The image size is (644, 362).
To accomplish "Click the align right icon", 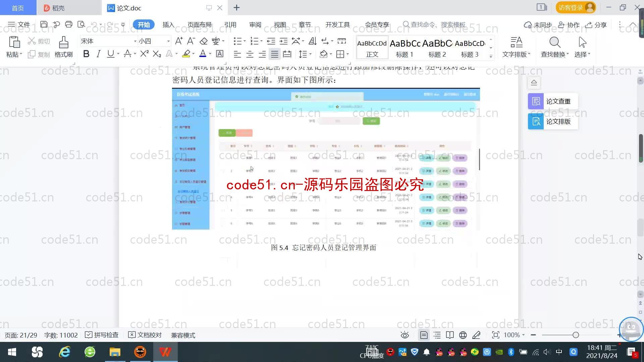I will 262,54.
